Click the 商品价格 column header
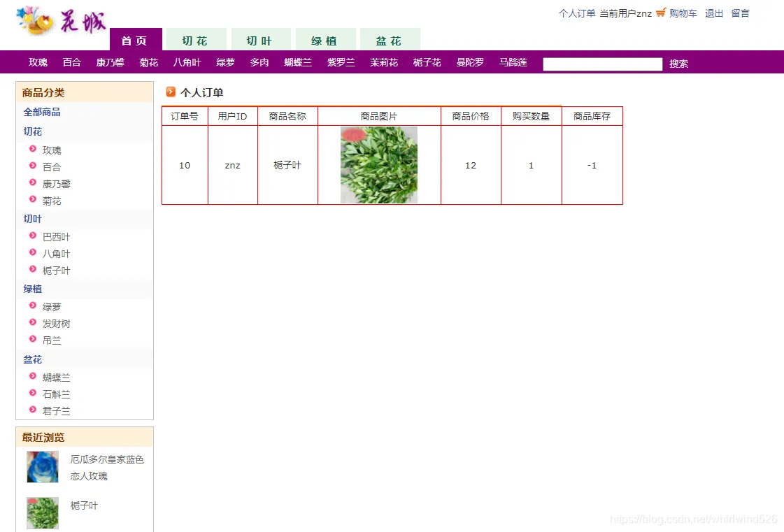Screen dimensions: 784x532 click(471, 116)
